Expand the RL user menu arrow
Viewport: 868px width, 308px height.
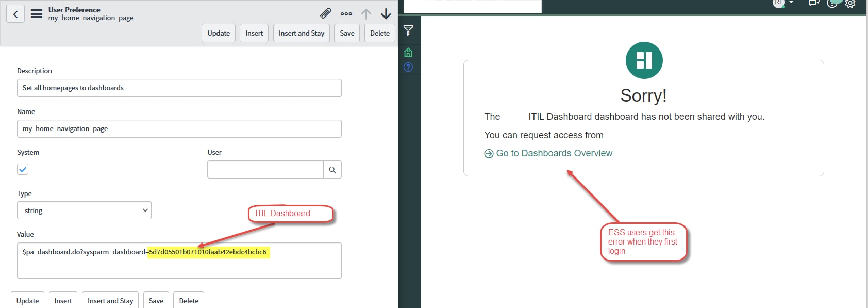(791, 3)
